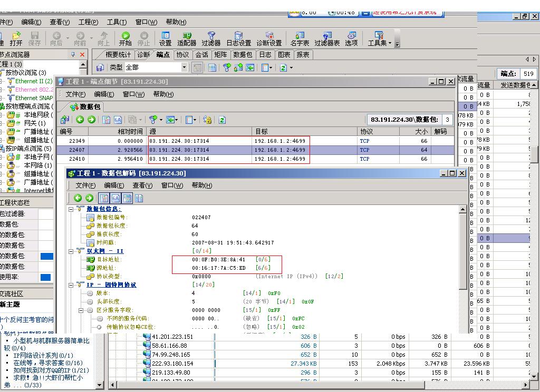The height and width of the screenshot is (392, 540).
Task: Click the 工具集 toolbar button
Action: point(380,38)
